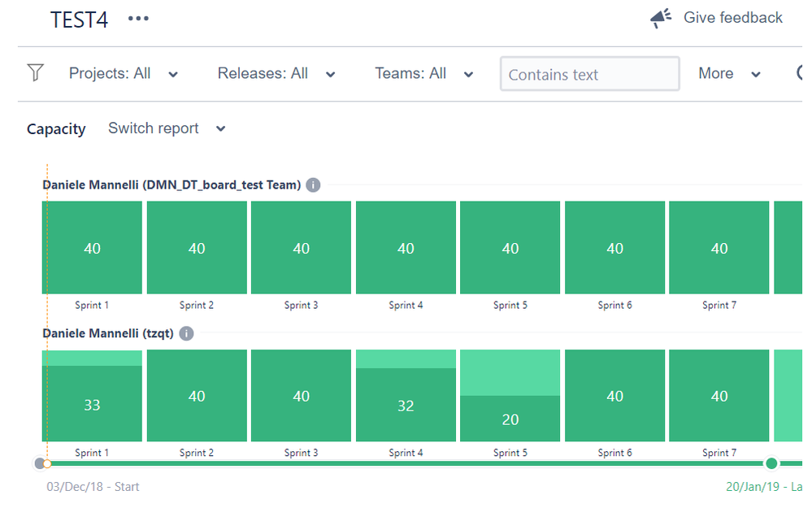Select Sprint 4 capacity block of DMN_DT_board_test Team
Viewport: 812px width, 508px height.
406,248
